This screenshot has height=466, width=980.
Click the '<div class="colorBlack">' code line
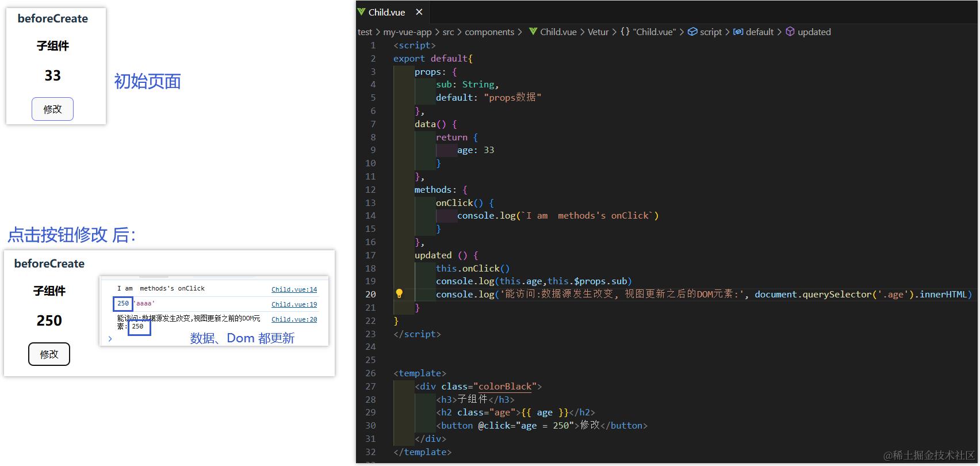[x=478, y=387]
